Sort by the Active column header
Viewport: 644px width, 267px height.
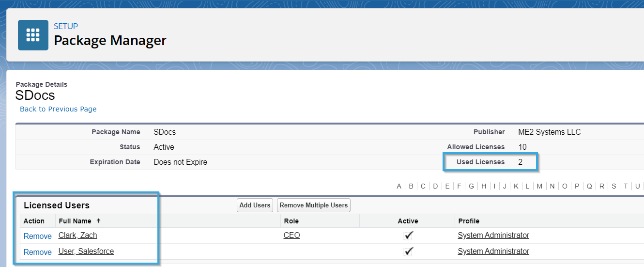pyautogui.click(x=408, y=221)
